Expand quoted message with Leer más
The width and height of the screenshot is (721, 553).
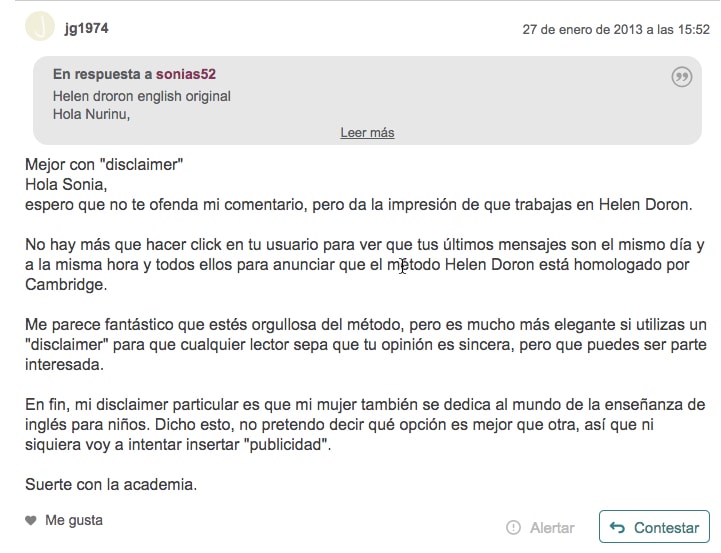(x=367, y=132)
